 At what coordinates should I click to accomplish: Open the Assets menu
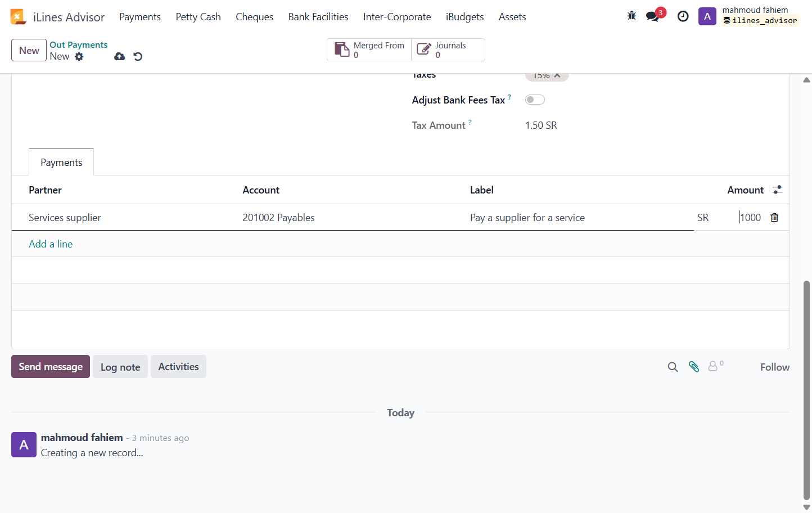(x=512, y=17)
